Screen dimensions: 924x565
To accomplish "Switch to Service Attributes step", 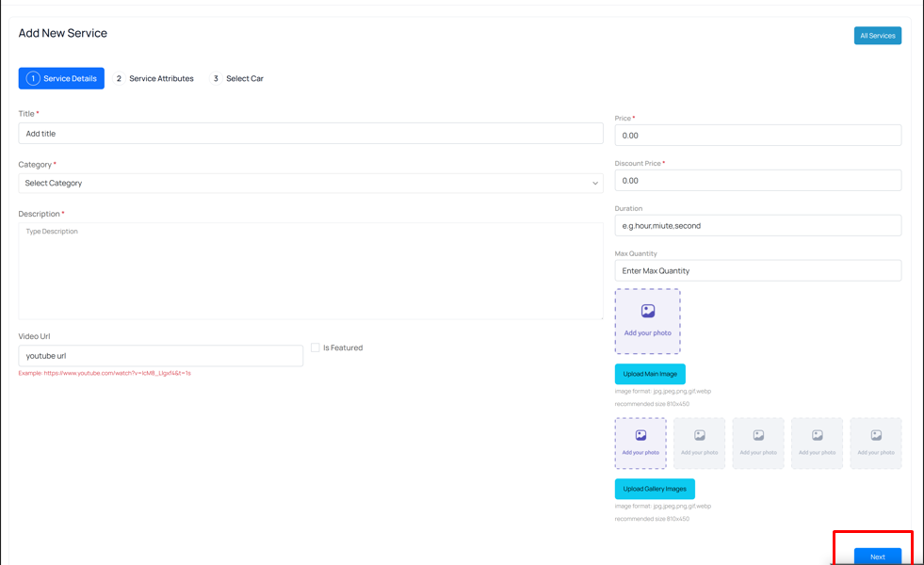I will coord(154,78).
